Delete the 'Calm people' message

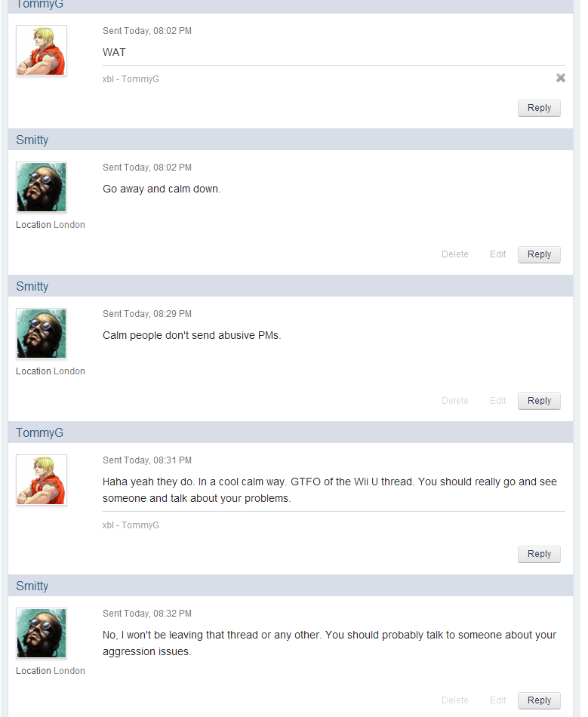454,401
